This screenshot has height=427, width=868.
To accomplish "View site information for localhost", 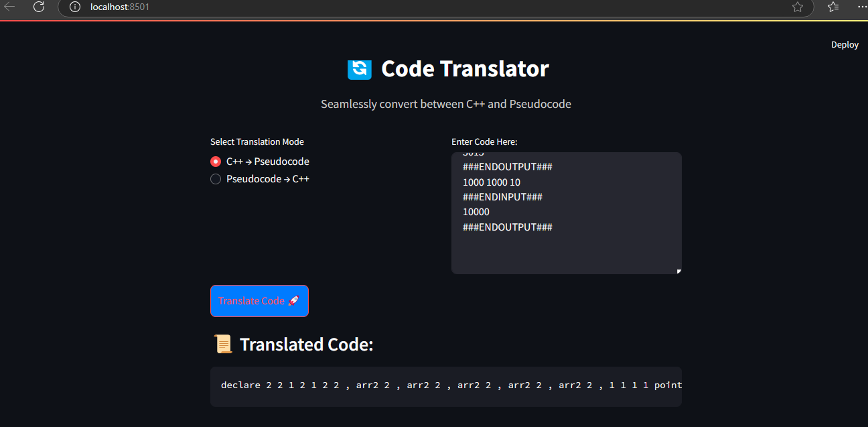I will [75, 7].
